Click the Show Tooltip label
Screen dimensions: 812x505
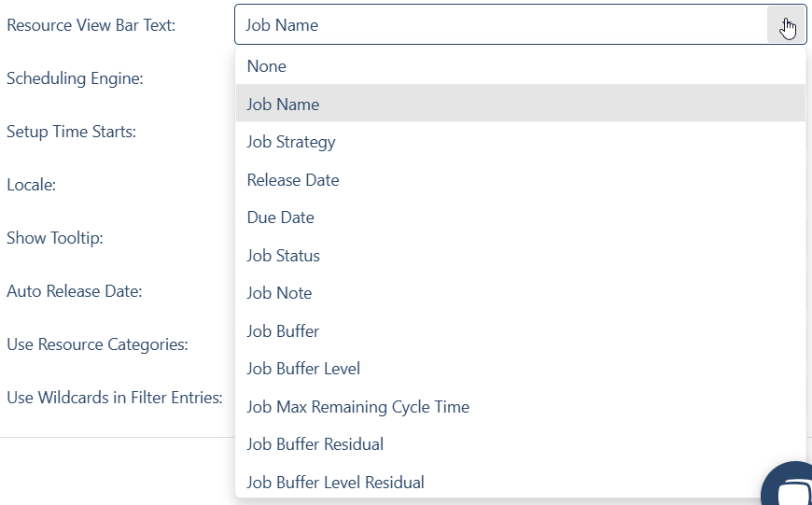tap(55, 238)
